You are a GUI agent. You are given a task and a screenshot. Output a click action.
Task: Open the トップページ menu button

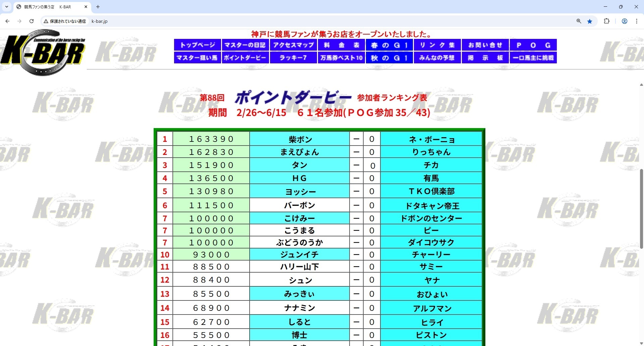pos(197,45)
